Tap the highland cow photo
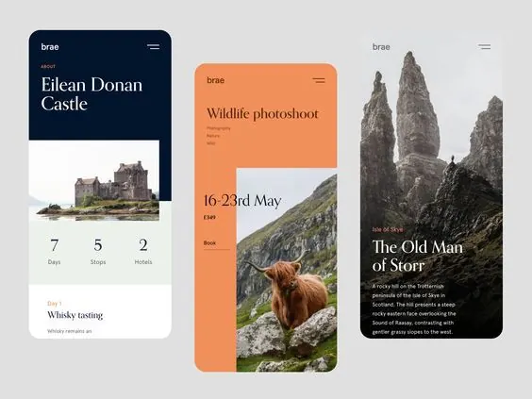This screenshot has width=532, height=399. (x=287, y=270)
